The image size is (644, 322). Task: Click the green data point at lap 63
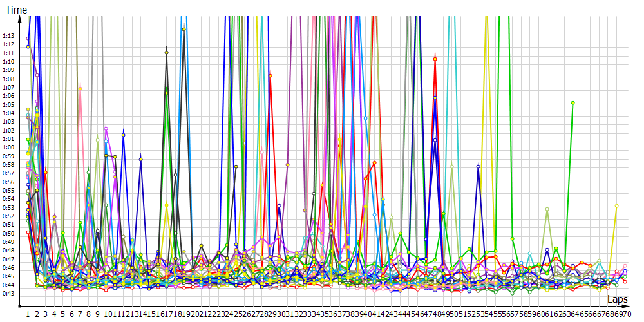(x=573, y=103)
